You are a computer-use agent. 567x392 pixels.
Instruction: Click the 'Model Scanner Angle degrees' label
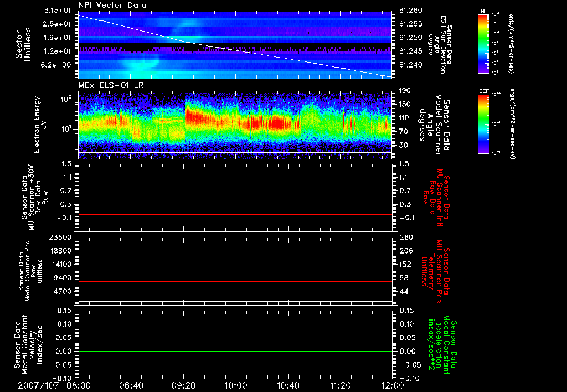click(434, 125)
